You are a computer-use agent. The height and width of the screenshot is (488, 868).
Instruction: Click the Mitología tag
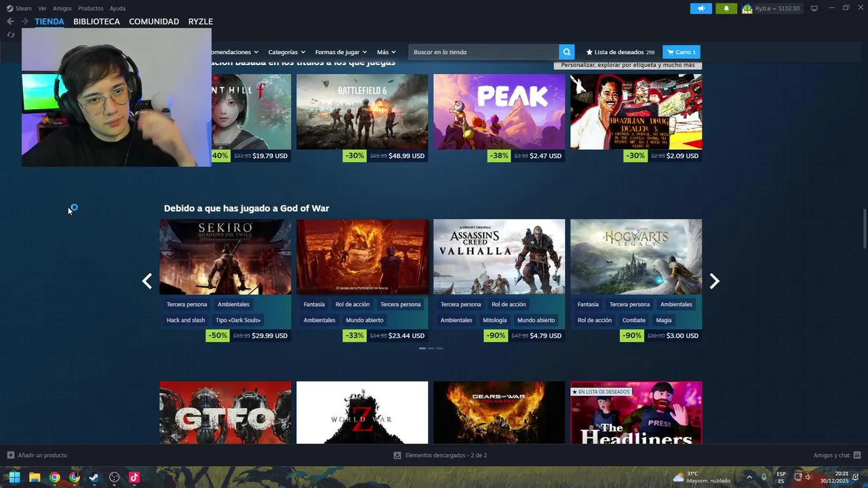[494, 320]
